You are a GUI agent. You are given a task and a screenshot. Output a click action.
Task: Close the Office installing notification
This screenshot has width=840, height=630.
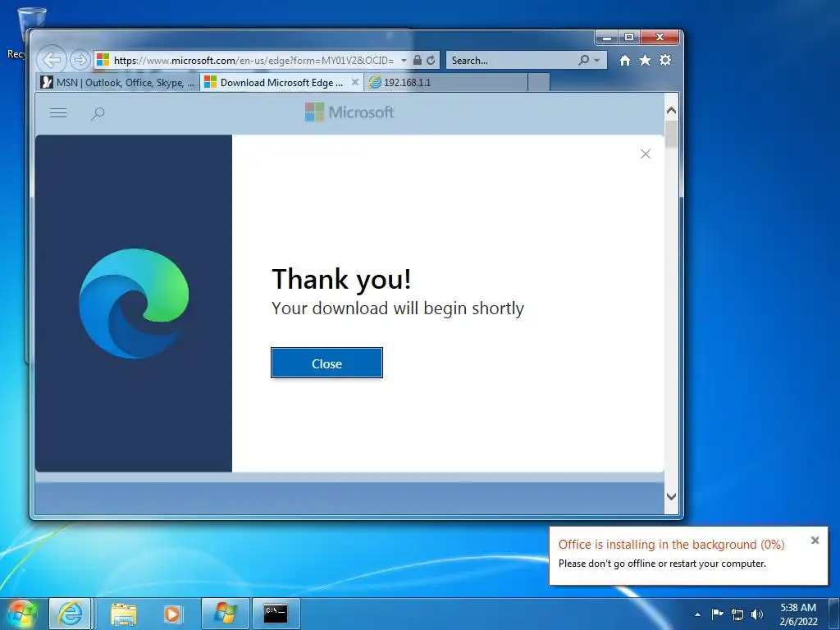coord(815,541)
